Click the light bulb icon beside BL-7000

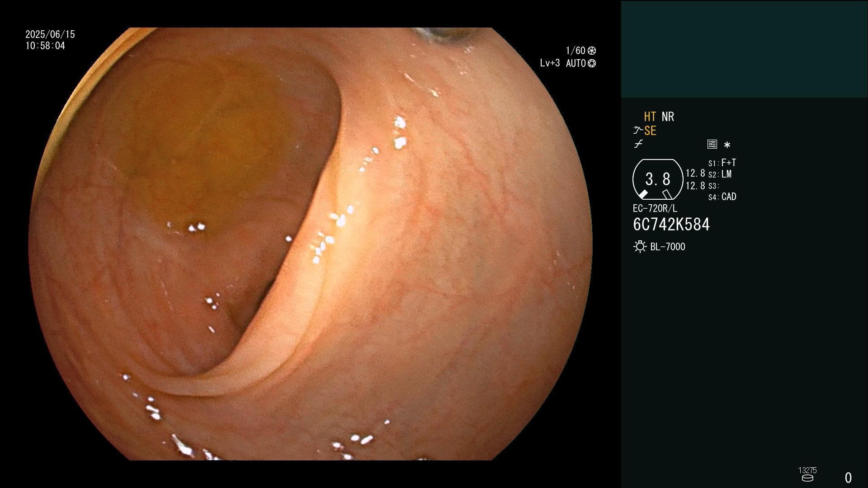tap(640, 247)
